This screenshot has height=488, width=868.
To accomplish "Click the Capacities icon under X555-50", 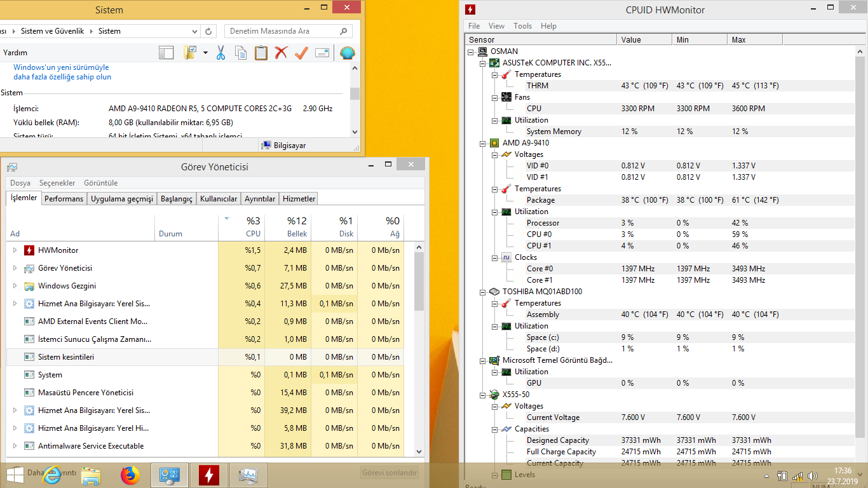I will (506, 429).
